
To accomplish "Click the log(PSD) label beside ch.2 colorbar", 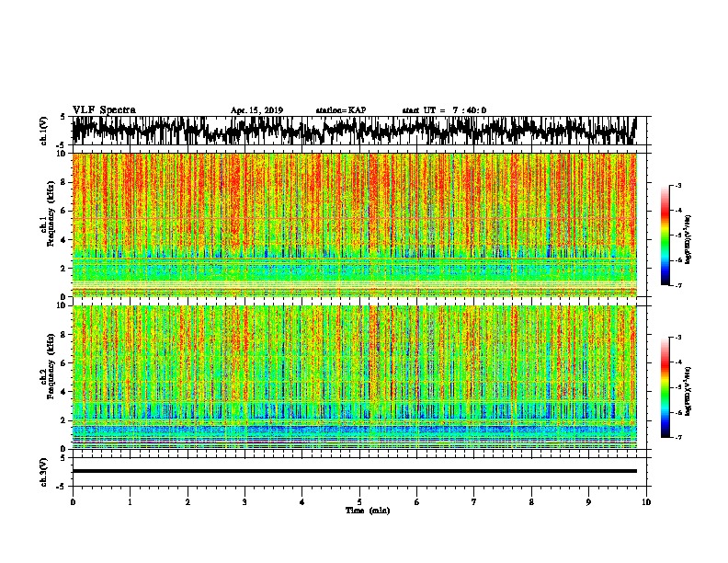I will click(x=688, y=391).
